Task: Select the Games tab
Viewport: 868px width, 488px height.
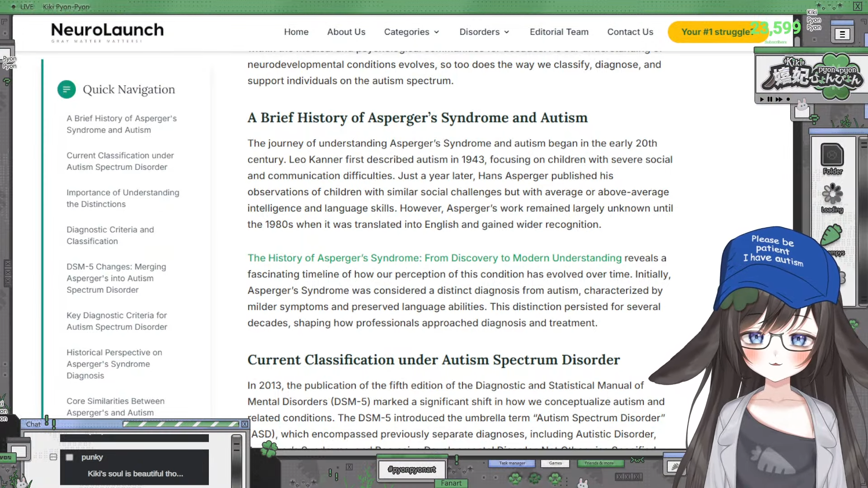Action: click(x=555, y=463)
